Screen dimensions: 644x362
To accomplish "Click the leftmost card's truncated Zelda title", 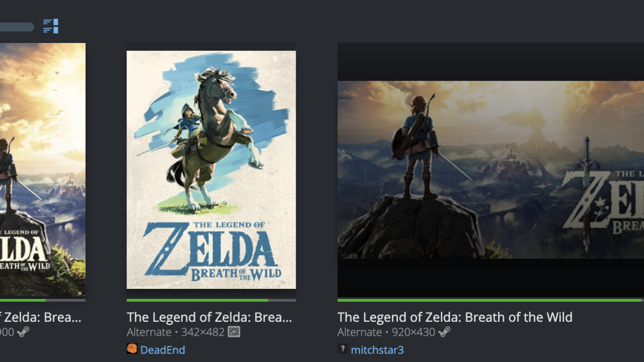I will [40, 317].
